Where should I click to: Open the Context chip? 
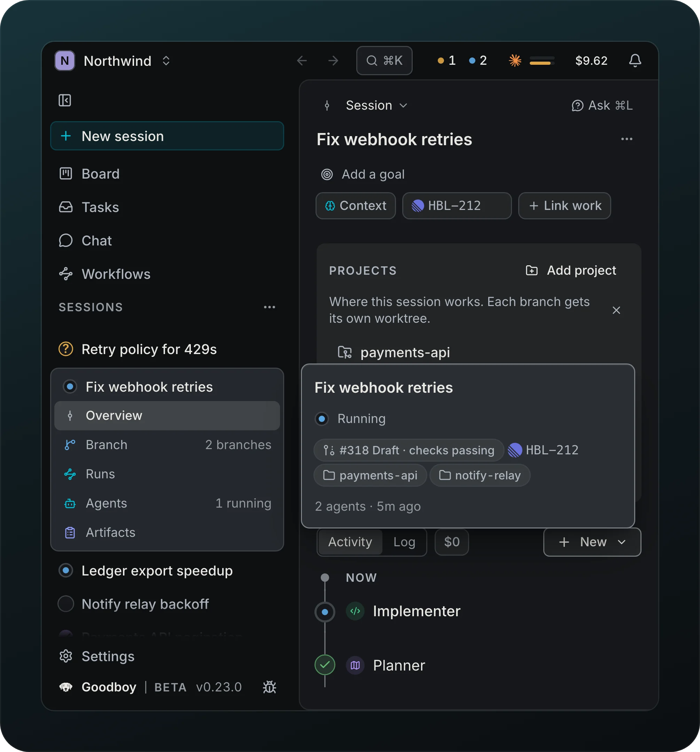(x=355, y=205)
